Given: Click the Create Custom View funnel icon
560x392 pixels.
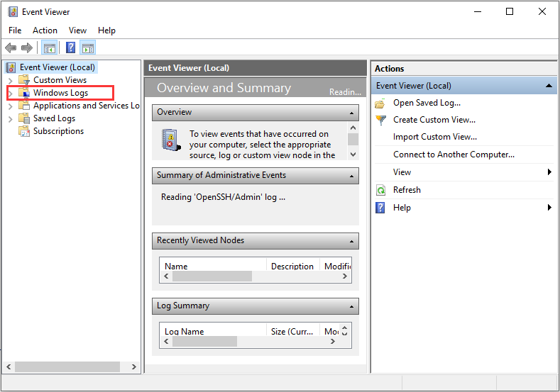Looking at the screenshot, I should point(380,121).
